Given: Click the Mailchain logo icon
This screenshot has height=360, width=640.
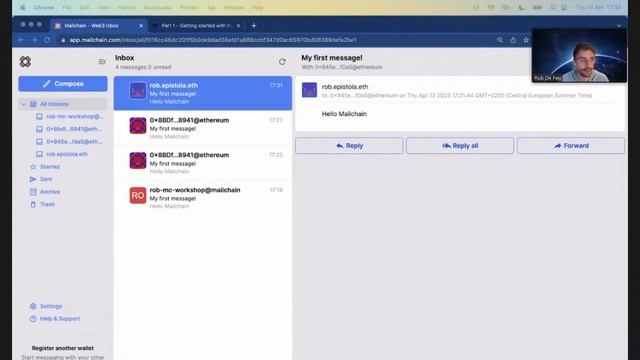Looking at the screenshot, I should tap(25, 62).
